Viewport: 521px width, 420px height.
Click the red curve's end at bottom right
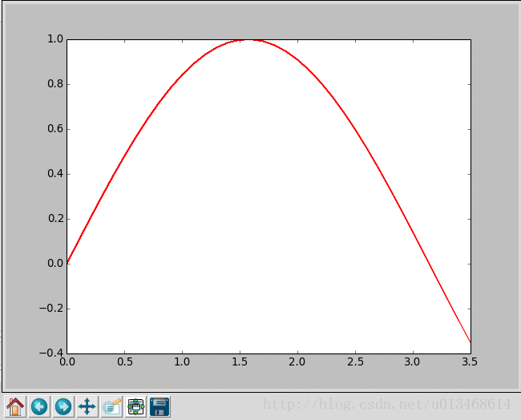tap(470, 341)
